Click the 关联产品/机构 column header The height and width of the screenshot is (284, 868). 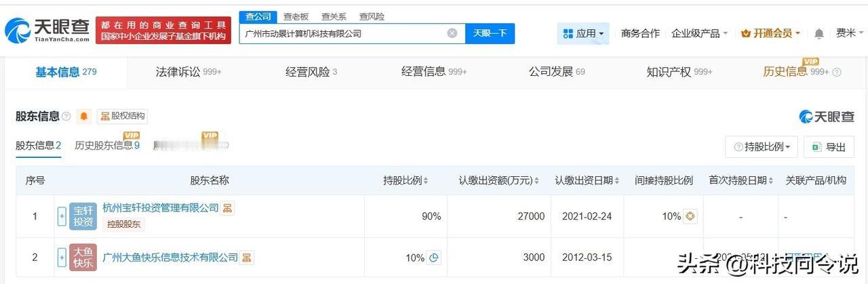[x=816, y=181]
